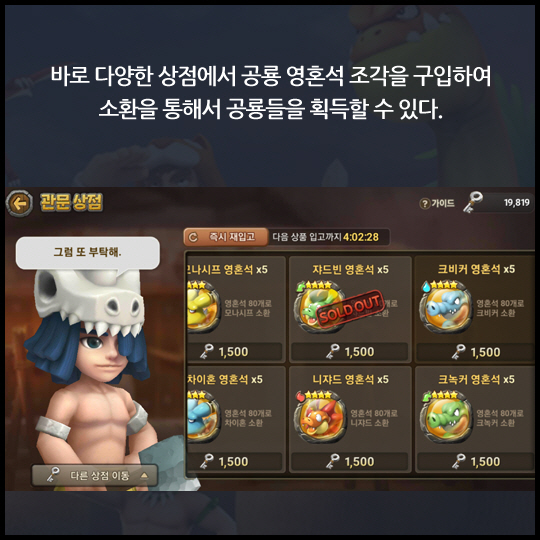Open the 가이드 help question-mark icon
540x540 pixels.
tap(425, 204)
